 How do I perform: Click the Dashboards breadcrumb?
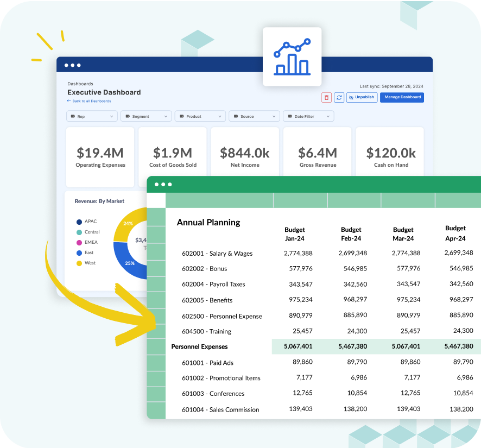point(80,84)
